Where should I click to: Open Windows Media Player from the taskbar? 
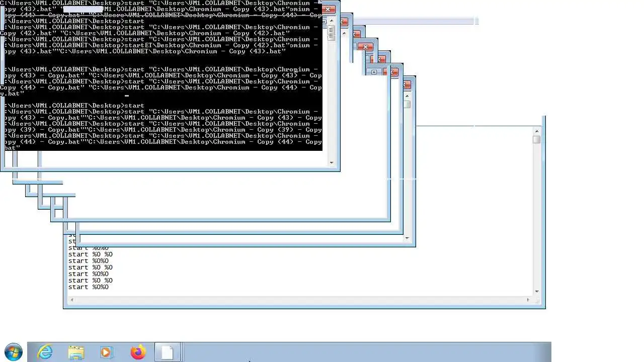pos(106,352)
